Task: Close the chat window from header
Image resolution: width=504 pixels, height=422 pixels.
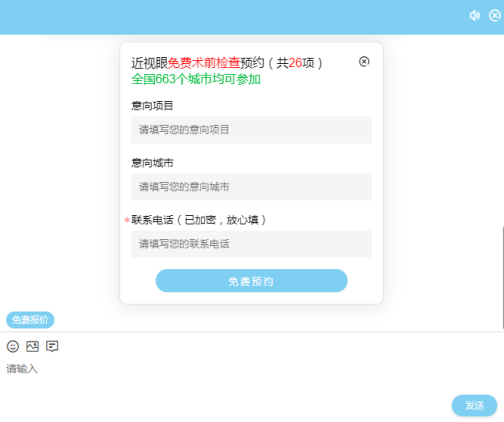Action: [x=495, y=15]
